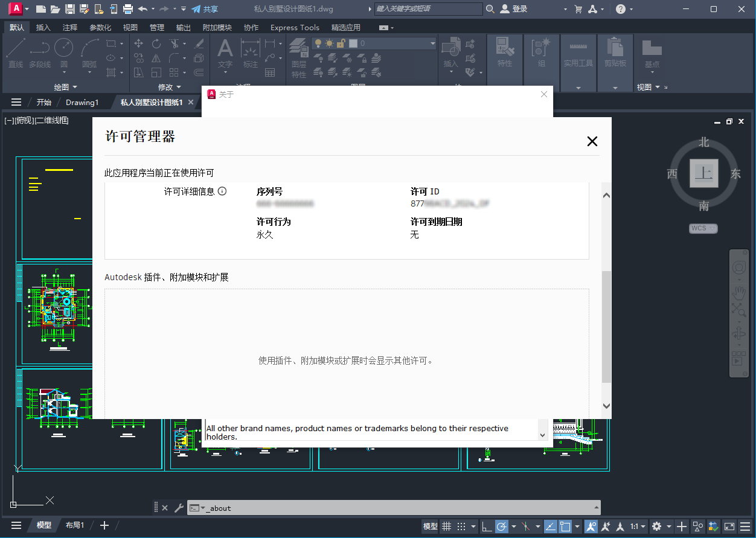Open the annotation scale 1:1 dropdown
Viewport: 756px width, 538px height.
(638, 526)
